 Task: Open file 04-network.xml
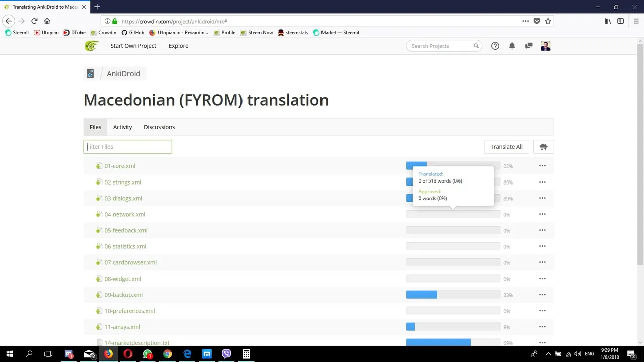point(125,214)
